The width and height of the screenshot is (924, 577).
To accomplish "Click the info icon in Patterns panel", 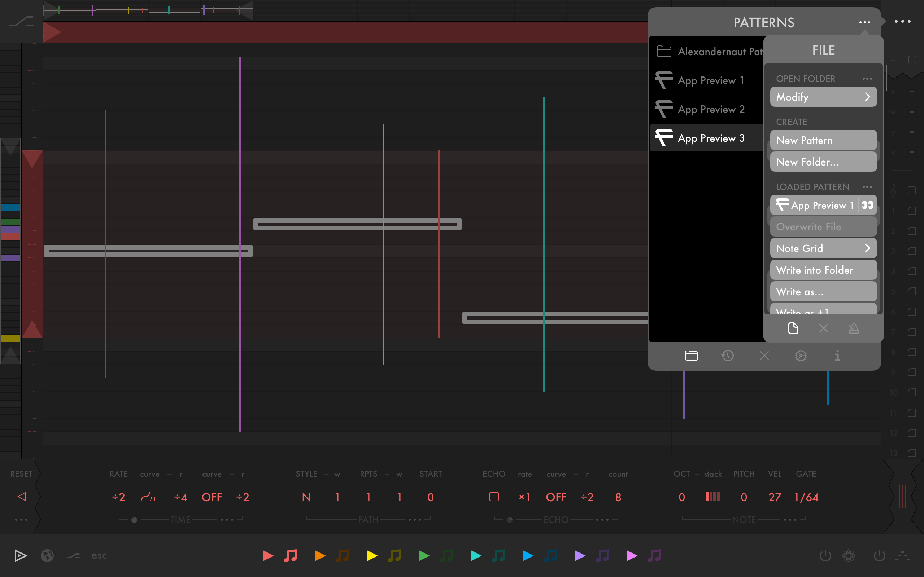I will [837, 356].
